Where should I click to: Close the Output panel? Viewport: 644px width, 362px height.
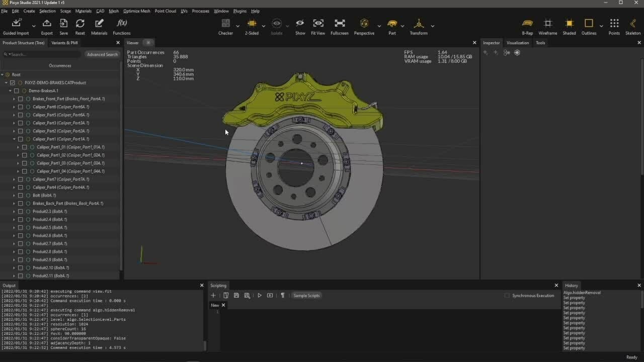pos(202,286)
